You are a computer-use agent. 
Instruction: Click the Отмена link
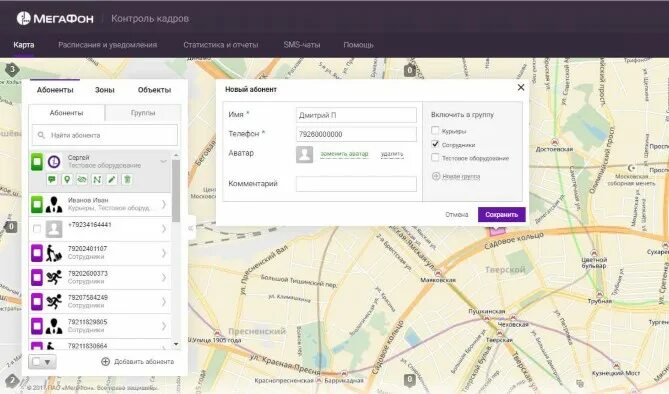coord(457,215)
